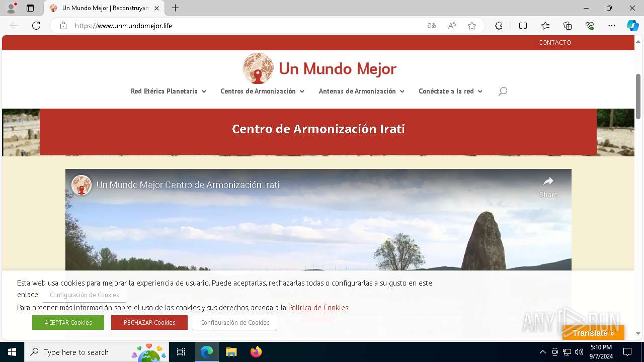View site information lock icon
The height and width of the screenshot is (362, 644).
click(x=63, y=26)
